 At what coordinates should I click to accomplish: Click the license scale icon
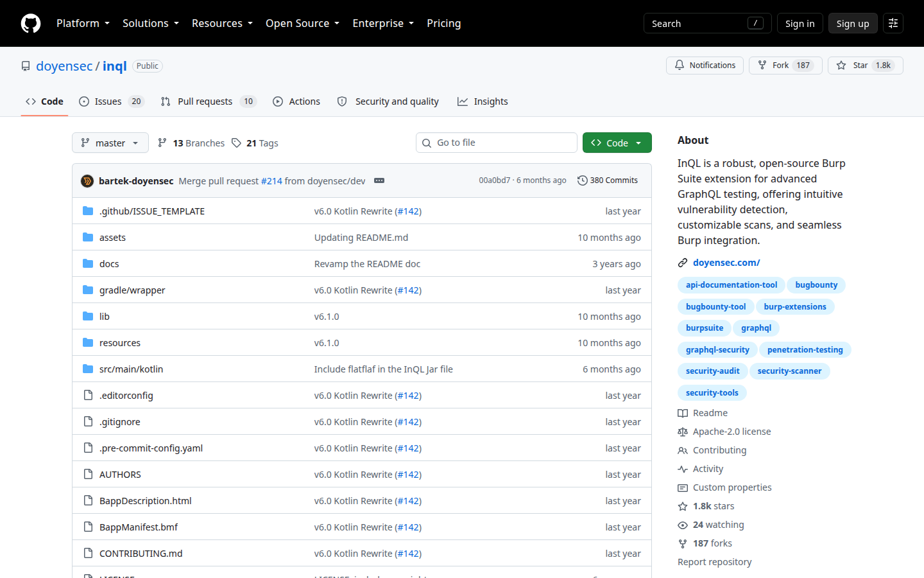click(x=683, y=432)
